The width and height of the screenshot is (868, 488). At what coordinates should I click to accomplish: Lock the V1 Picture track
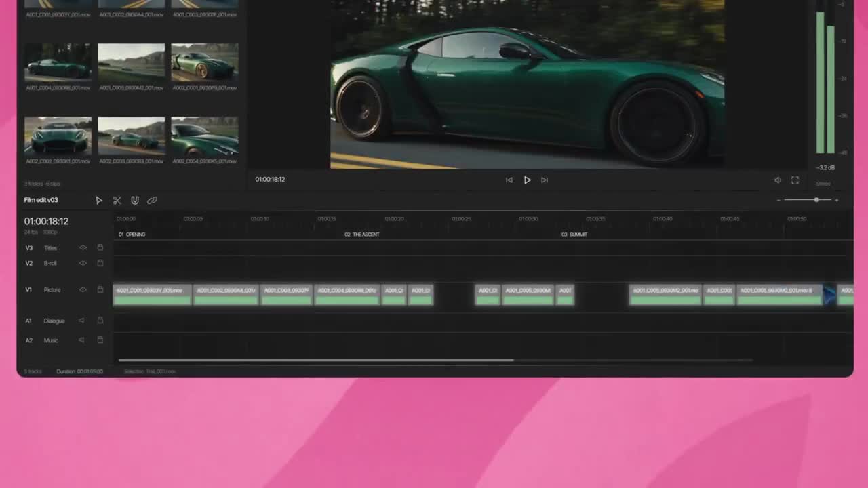click(x=100, y=289)
